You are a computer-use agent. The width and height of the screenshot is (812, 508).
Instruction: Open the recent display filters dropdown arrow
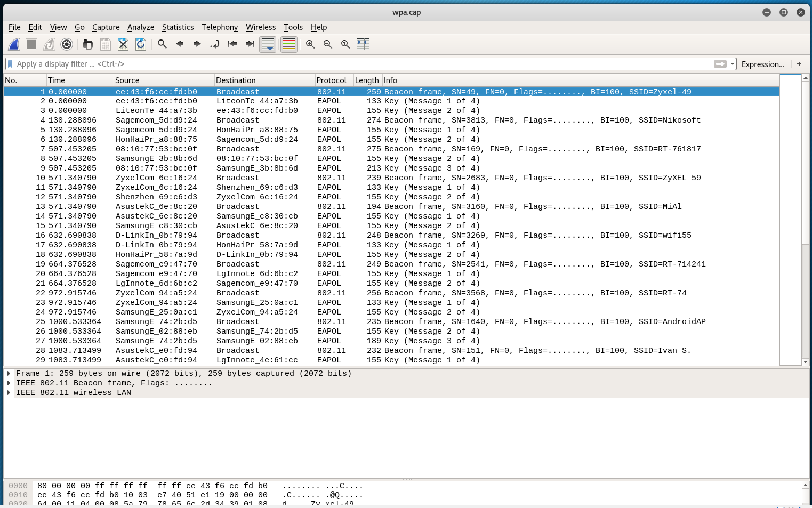(x=733, y=64)
